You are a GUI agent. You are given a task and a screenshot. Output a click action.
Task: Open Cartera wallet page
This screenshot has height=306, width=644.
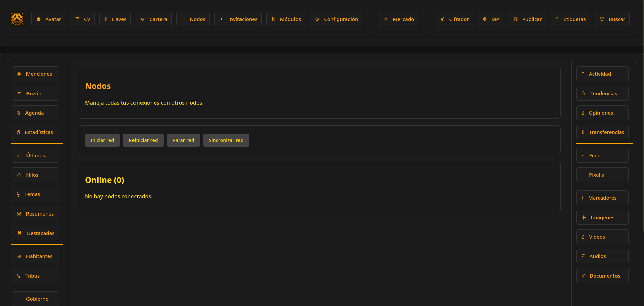click(x=154, y=19)
